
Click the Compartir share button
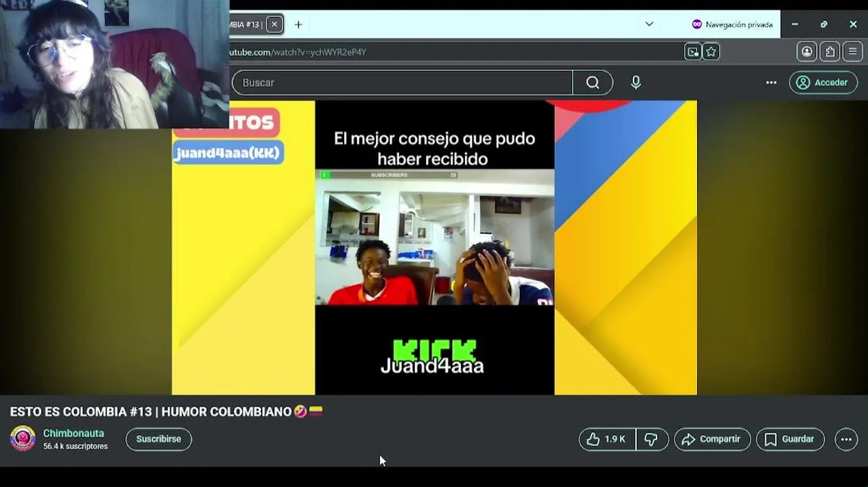(x=712, y=439)
